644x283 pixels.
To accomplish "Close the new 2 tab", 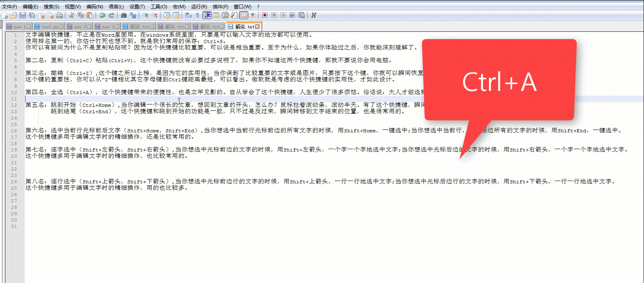I will [89, 27].
